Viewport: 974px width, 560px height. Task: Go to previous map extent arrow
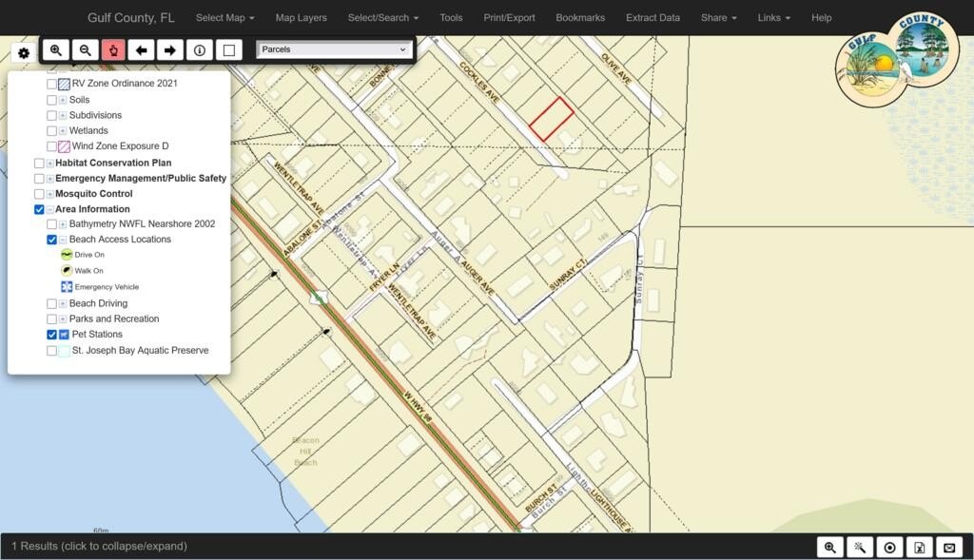click(142, 50)
